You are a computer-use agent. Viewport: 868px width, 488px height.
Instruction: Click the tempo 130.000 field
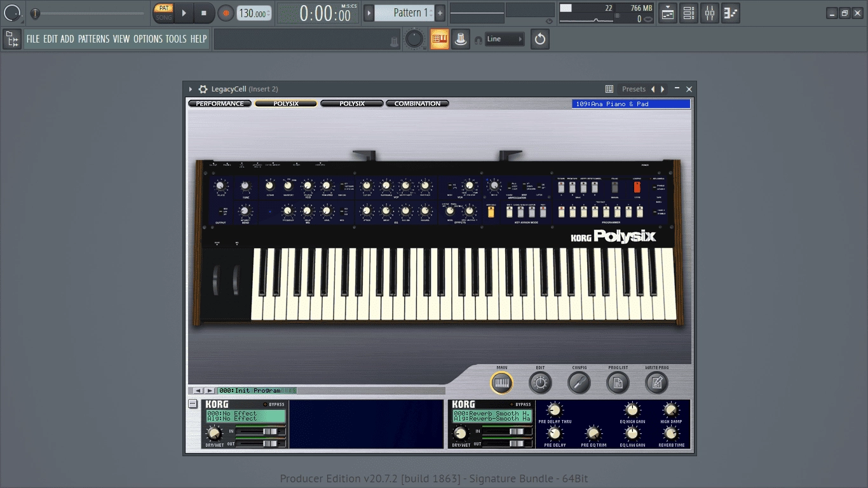[x=254, y=13]
